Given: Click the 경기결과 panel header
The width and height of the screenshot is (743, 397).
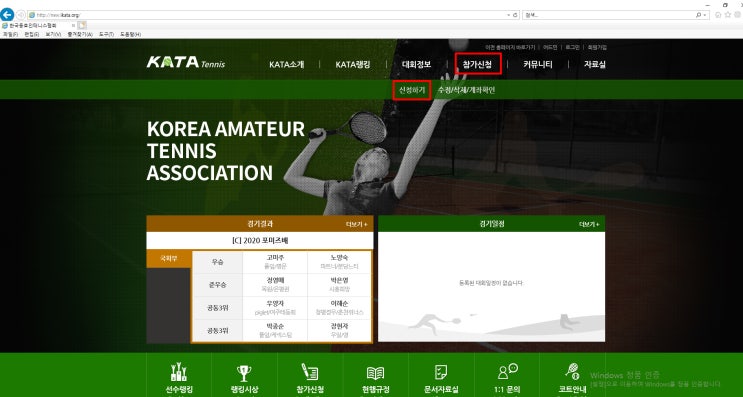Looking at the screenshot, I should tap(260, 224).
